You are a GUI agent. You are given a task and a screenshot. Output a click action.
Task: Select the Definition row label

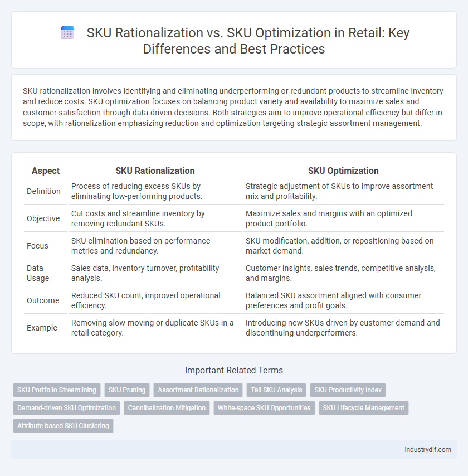click(43, 191)
